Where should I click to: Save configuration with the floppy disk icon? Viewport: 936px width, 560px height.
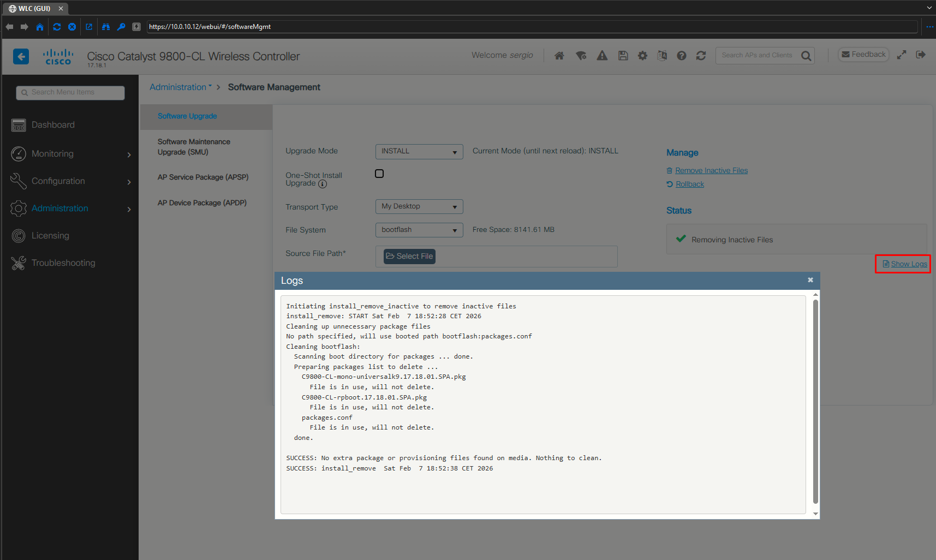click(623, 56)
